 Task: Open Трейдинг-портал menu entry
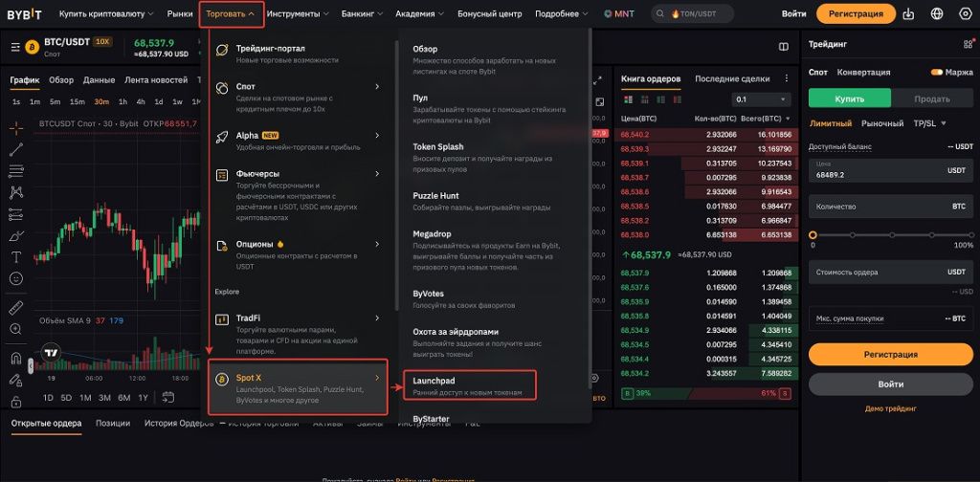coord(297,54)
